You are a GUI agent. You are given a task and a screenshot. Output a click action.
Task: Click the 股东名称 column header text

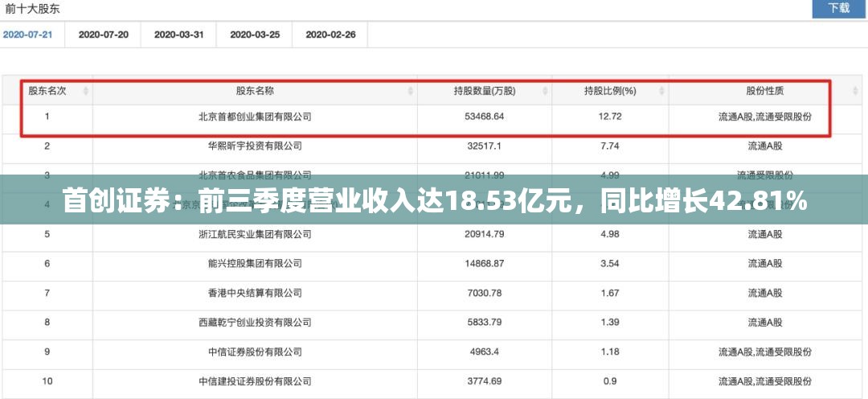255,91
